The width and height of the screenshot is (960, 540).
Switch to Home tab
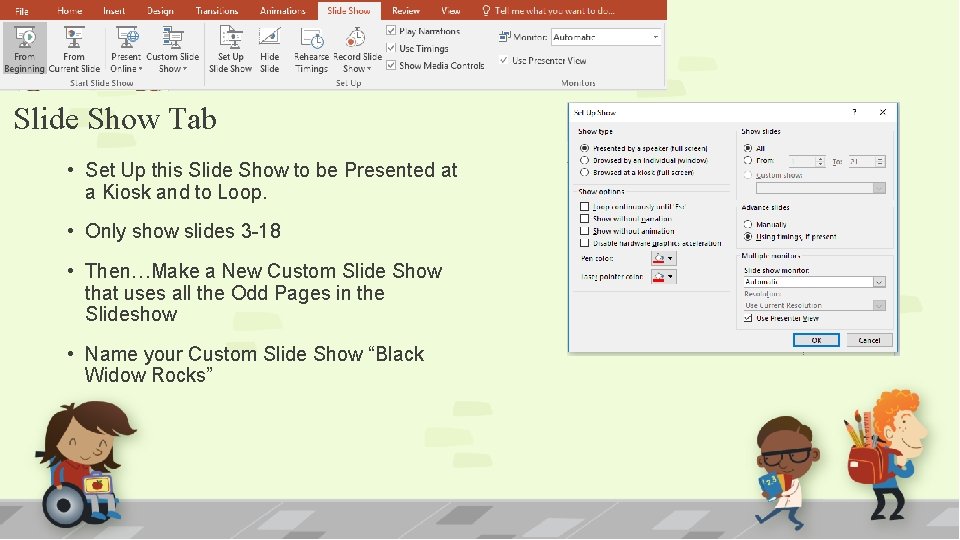69,10
